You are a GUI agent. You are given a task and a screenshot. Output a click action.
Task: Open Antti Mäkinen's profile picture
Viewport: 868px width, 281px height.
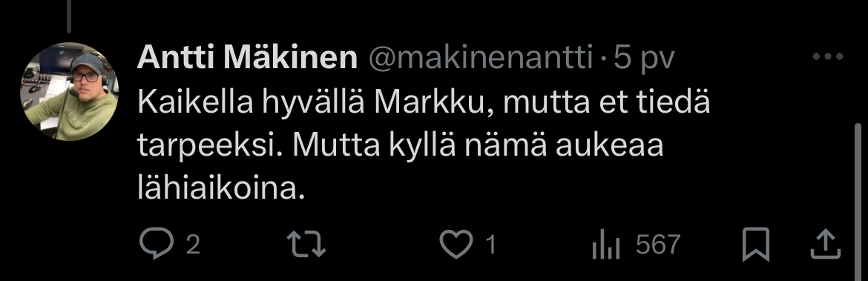pos(69,92)
